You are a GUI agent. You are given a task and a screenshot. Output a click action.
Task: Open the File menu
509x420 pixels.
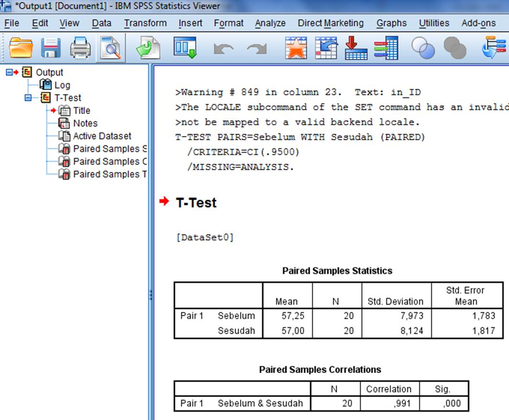[11, 23]
